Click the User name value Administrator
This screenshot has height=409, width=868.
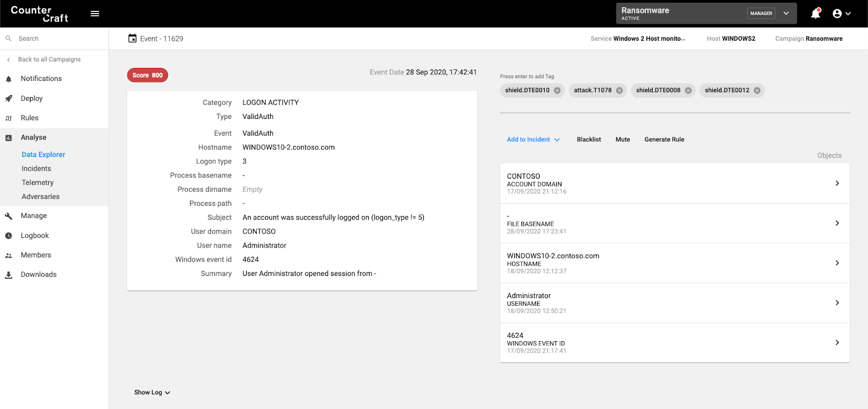[264, 246]
